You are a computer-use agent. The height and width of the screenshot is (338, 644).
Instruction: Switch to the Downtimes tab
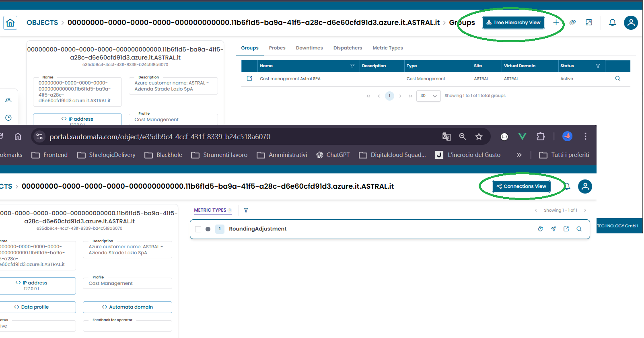[309, 48]
